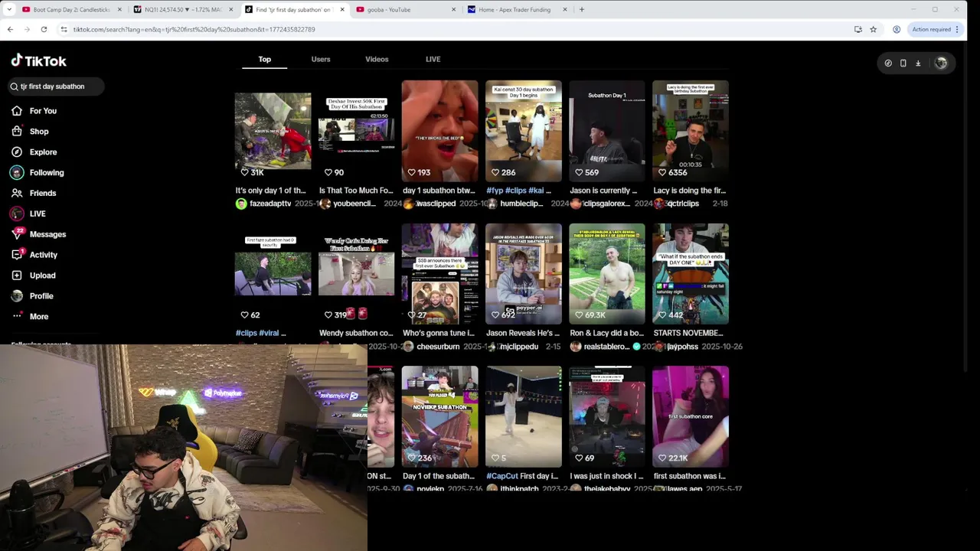Click 'Lacy is doing the fir...' caption
980x551 pixels.
(x=689, y=191)
